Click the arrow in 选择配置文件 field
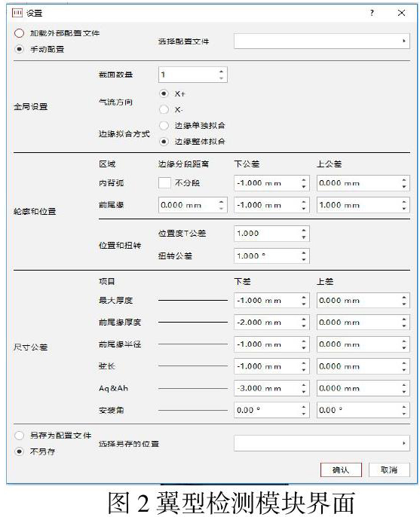The height and width of the screenshot is (517, 420). click(404, 41)
